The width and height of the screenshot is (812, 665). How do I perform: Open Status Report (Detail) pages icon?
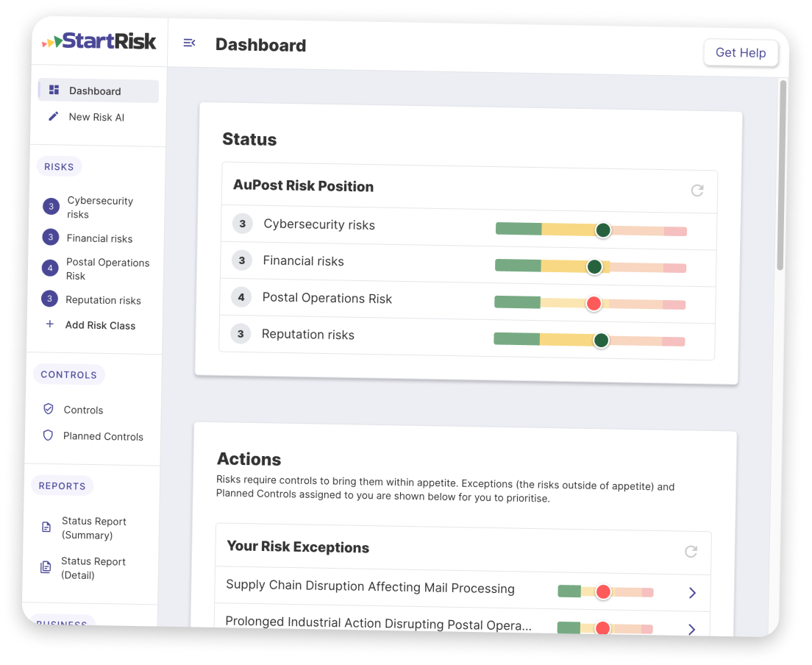[46, 567]
